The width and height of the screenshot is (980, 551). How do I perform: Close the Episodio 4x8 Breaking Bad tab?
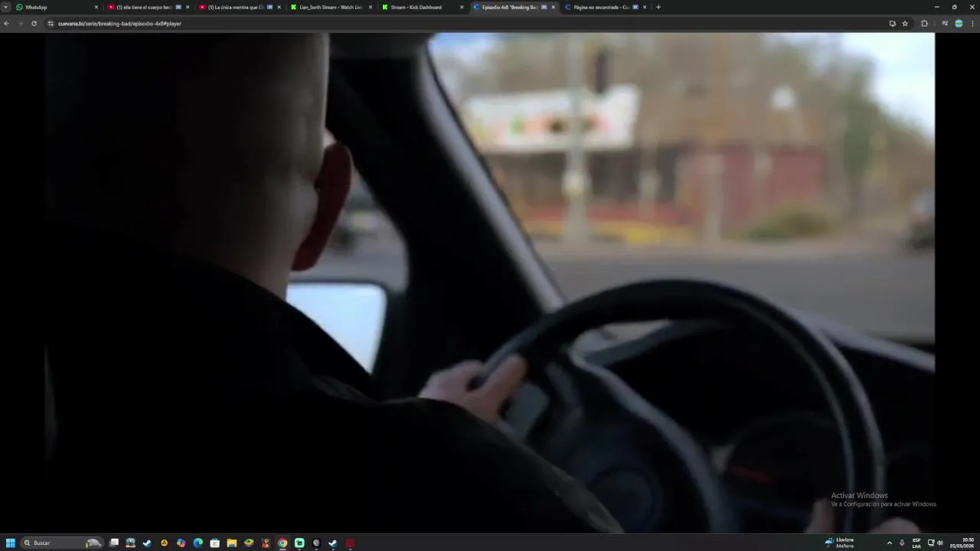click(554, 7)
